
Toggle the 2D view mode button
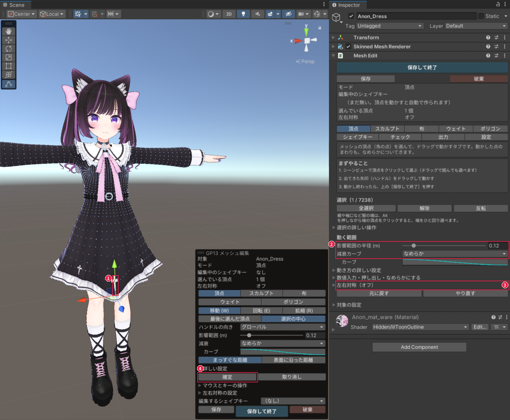(229, 14)
